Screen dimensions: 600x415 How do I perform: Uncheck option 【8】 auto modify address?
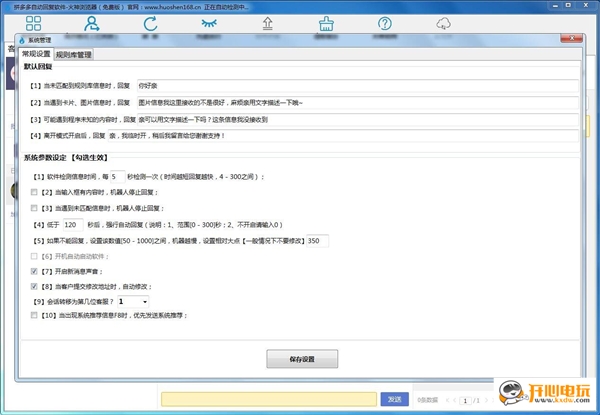34,286
